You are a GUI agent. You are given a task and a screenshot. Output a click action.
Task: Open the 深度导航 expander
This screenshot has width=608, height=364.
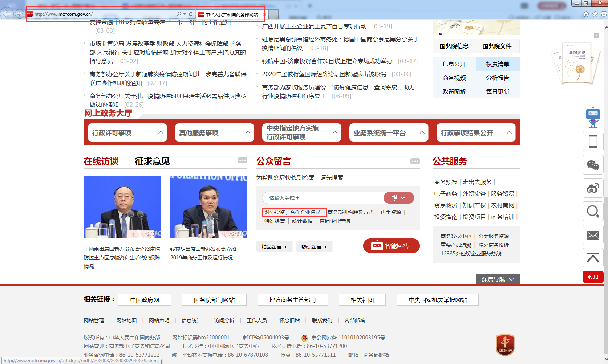498,279
